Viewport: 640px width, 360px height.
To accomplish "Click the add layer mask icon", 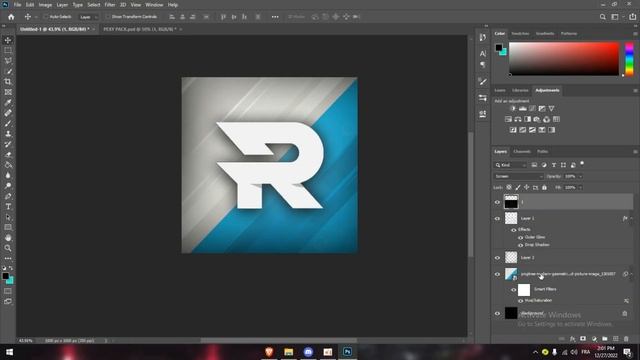I will pyautogui.click(x=583, y=339).
